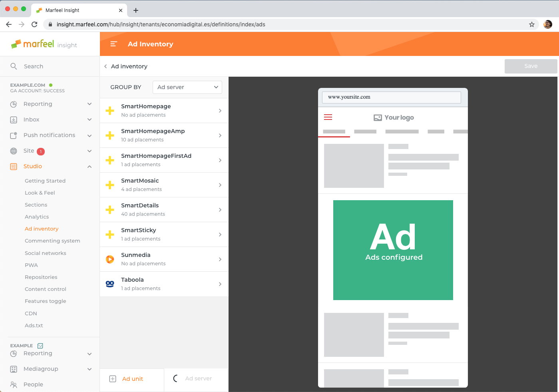Click the yellow plus icon for SmartMosaic
This screenshot has height=392, width=559.
coord(110,185)
